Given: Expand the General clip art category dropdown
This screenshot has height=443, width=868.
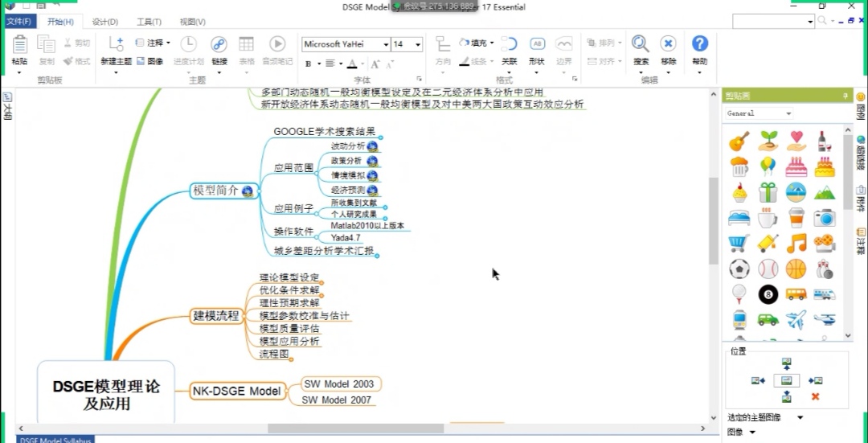Looking at the screenshot, I should point(788,113).
